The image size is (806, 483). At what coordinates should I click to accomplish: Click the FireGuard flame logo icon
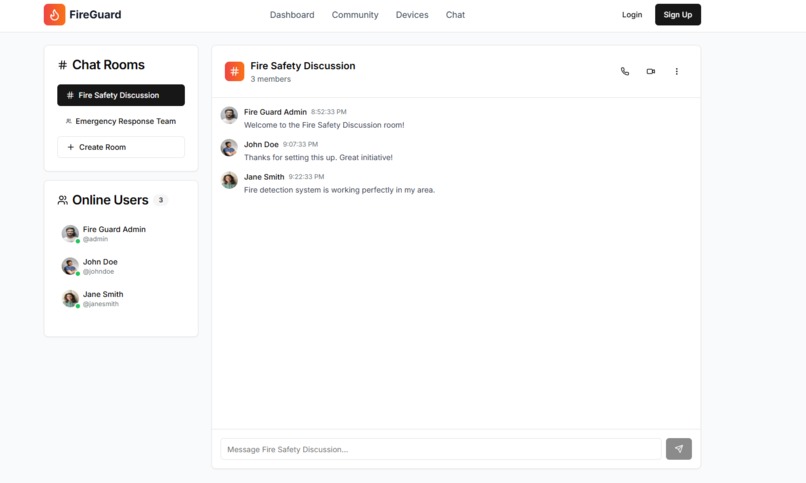pyautogui.click(x=54, y=14)
